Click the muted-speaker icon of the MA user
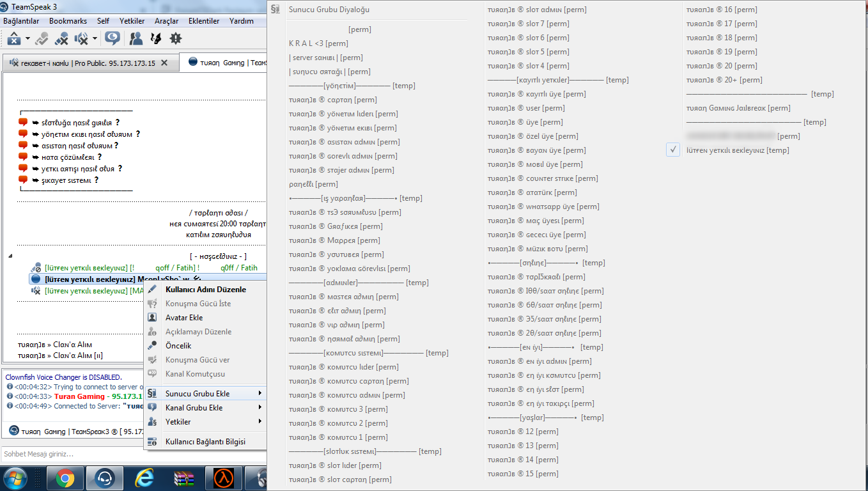This screenshot has height=491, width=868. [36, 291]
